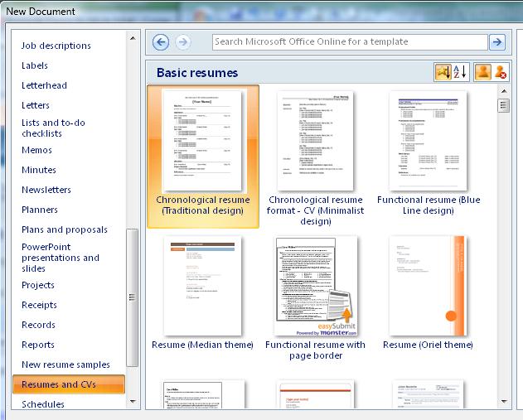The width and height of the screenshot is (523, 420).
Task: Sort templates by customer rating
Action: coord(443,73)
